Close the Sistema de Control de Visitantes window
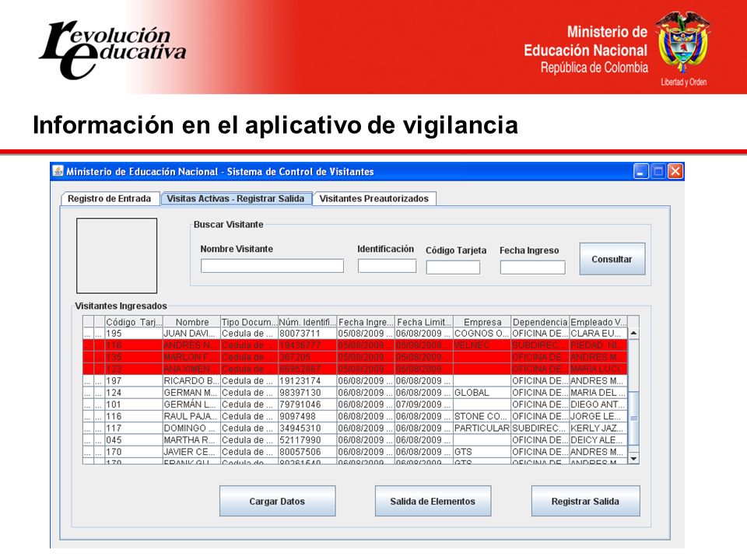Image resolution: width=747 pixels, height=560 pixels. click(x=675, y=171)
